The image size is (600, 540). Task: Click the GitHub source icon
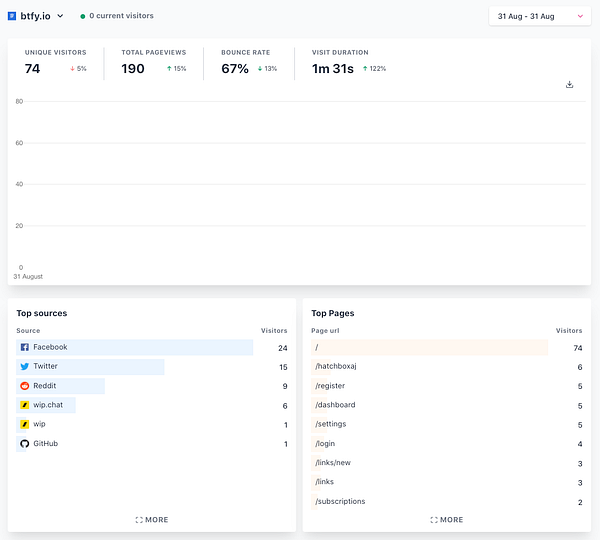tap(25, 444)
